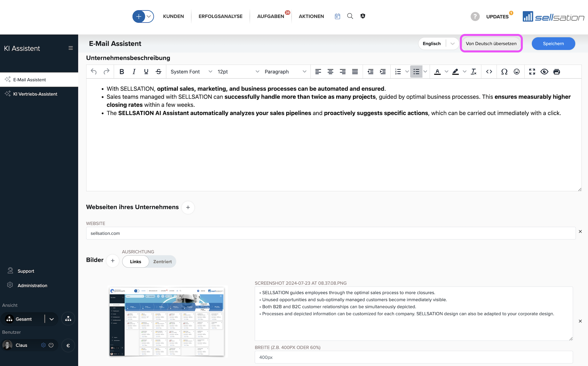The height and width of the screenshot is (366, 588).
Task: Preview the editor content
Action: tap(544, 72)
